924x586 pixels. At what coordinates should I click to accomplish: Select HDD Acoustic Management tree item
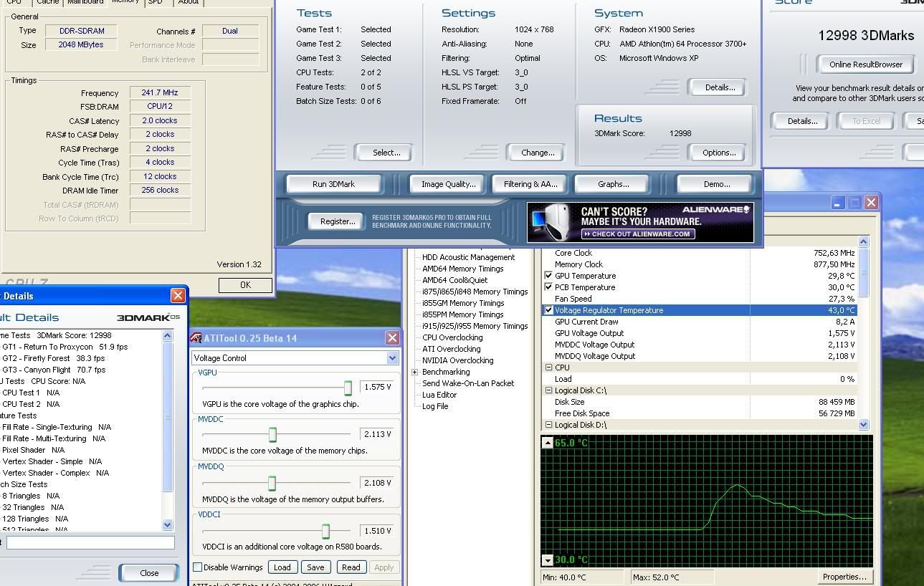[x=468, y=257]
